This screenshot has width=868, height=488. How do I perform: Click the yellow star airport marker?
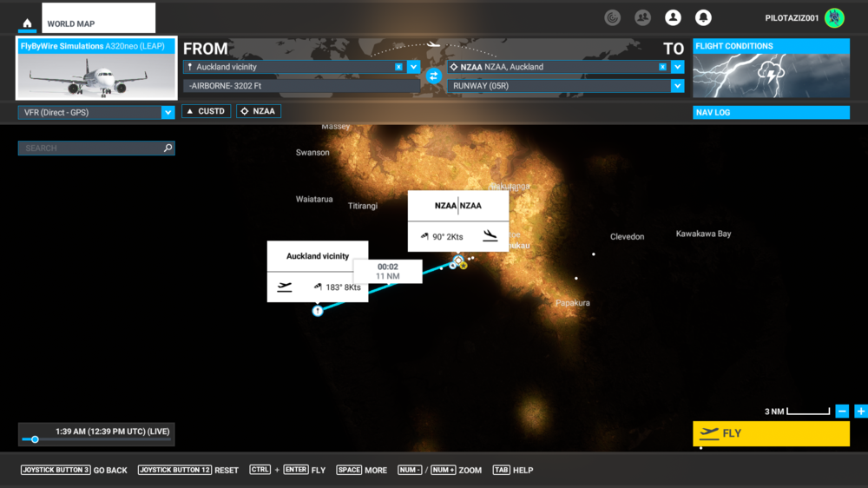(x=464, y=266)
